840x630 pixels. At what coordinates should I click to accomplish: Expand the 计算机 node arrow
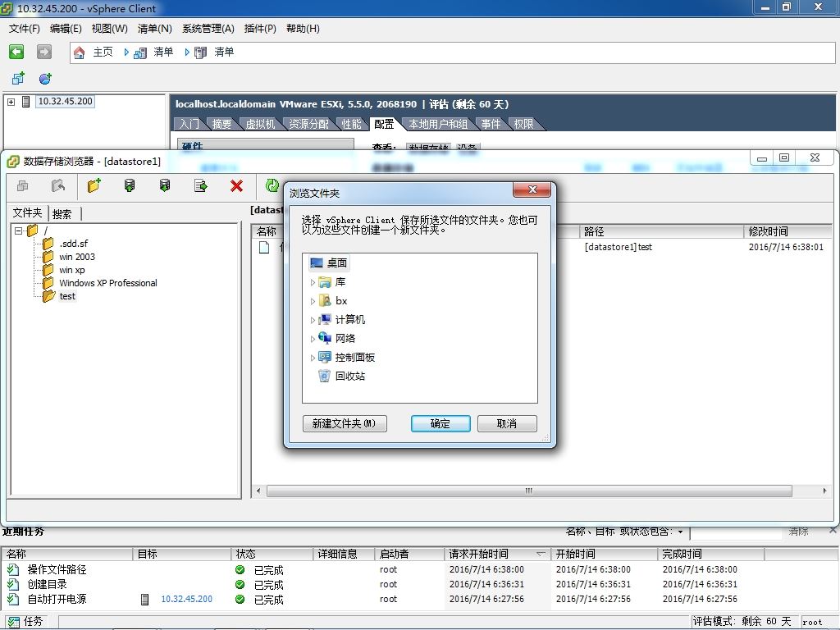313,320
